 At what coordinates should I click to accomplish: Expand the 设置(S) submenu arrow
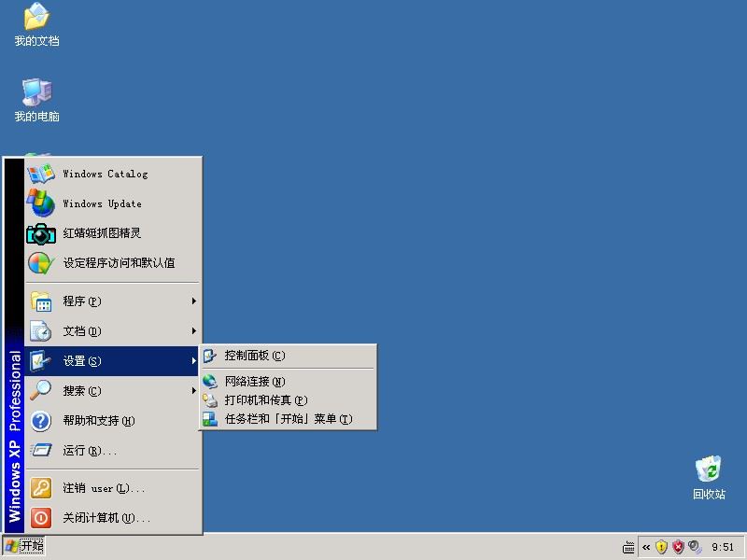pyautogui.click(x=194, y=360)
